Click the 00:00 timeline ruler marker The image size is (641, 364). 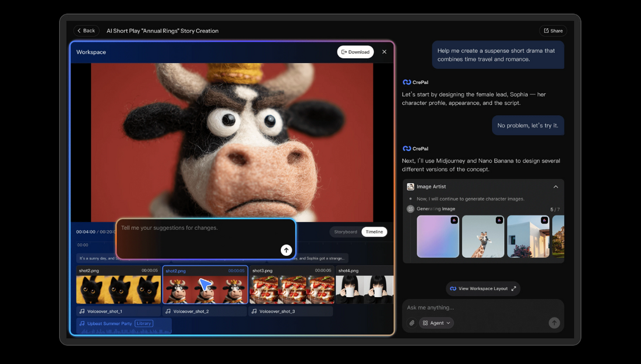click(x=83, y=245)
